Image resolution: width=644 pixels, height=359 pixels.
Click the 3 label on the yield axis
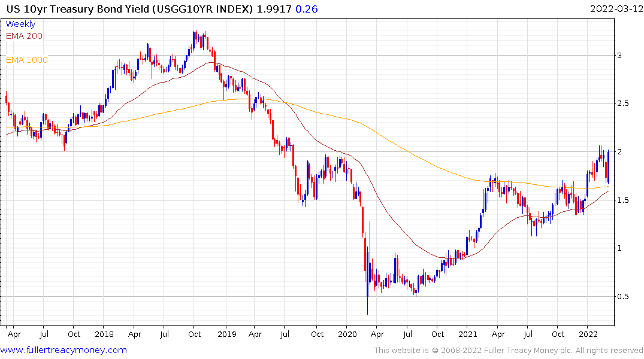[619, 56]
